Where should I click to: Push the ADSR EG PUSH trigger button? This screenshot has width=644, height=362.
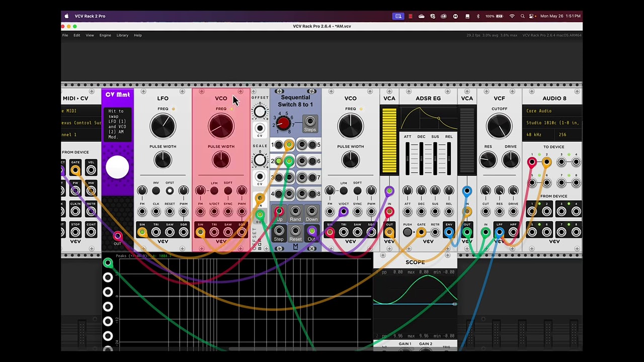[x=408, y=232]
